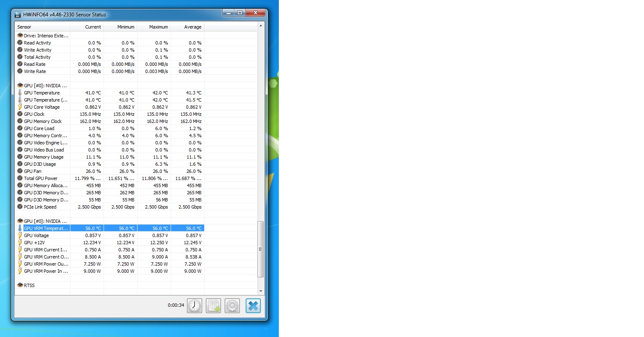Click the gauge icon beside GPU Memory Clock
644x337 pixels.
coord(20,121)
